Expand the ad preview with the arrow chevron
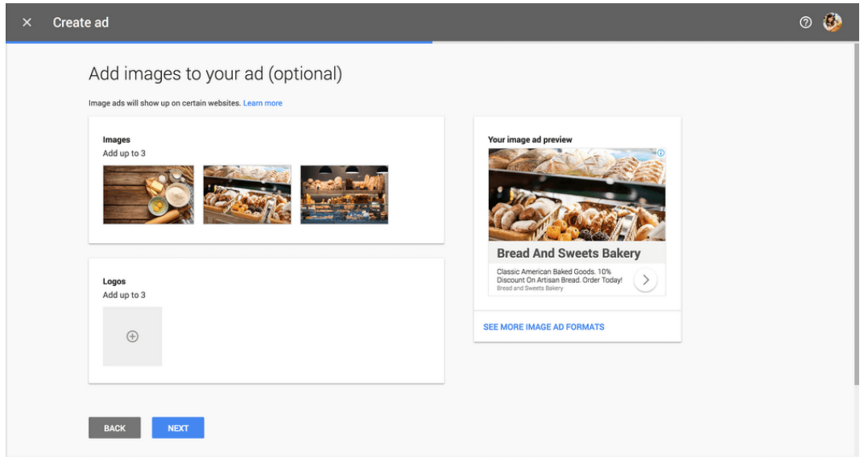Viewport: 868px width, 464px height. (x=646, y=279)
